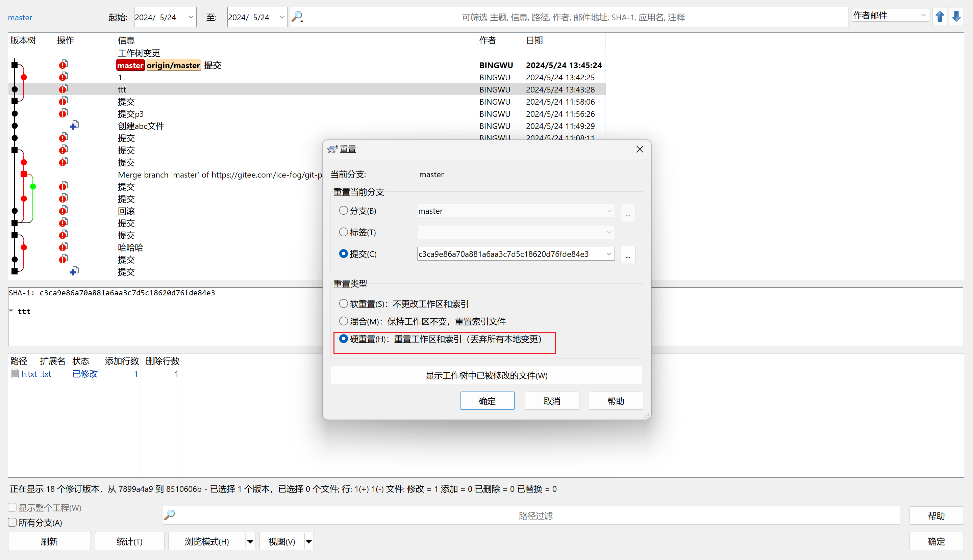
Task: Click the 路径过滤 path filter input field
Action: [x=535, y=515]
